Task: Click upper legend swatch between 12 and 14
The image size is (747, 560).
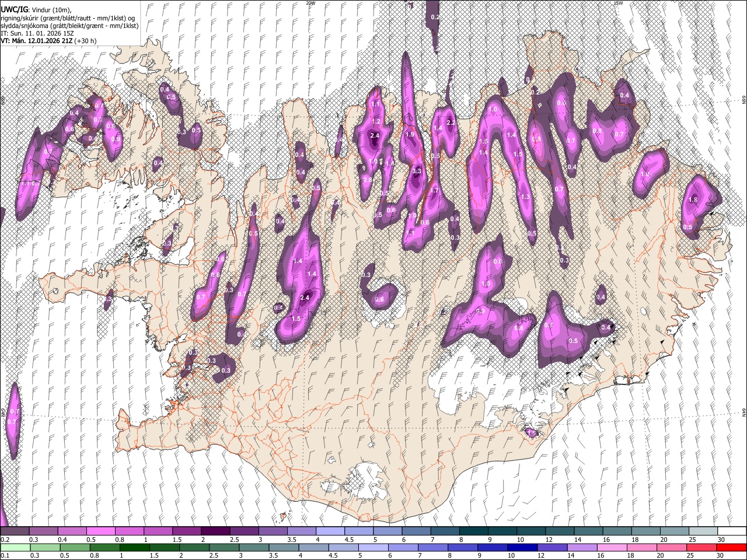Action: pos(559,531)
